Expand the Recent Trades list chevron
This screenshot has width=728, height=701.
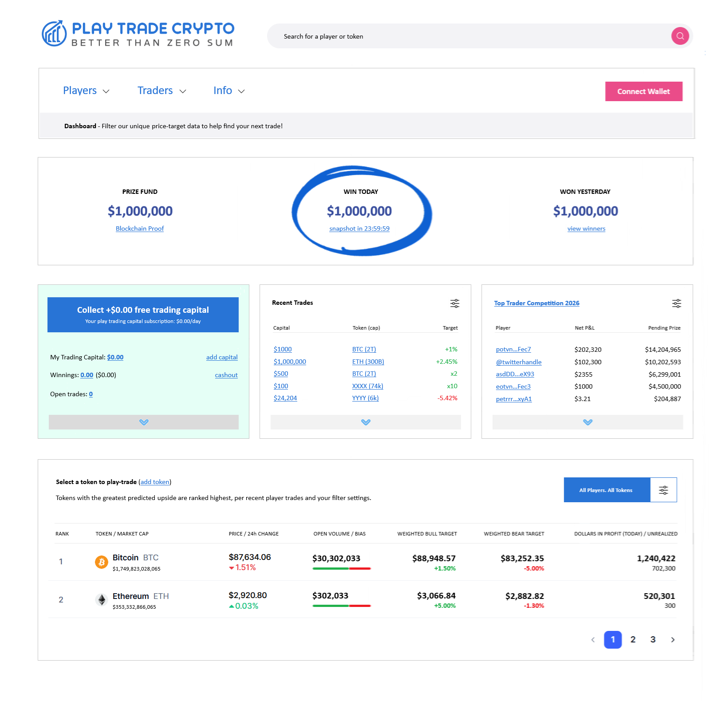tap(366, 422)
